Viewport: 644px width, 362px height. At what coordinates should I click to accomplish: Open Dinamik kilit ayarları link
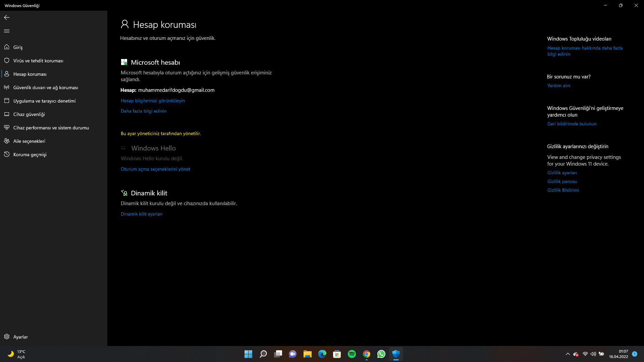[x=142, y=214]
